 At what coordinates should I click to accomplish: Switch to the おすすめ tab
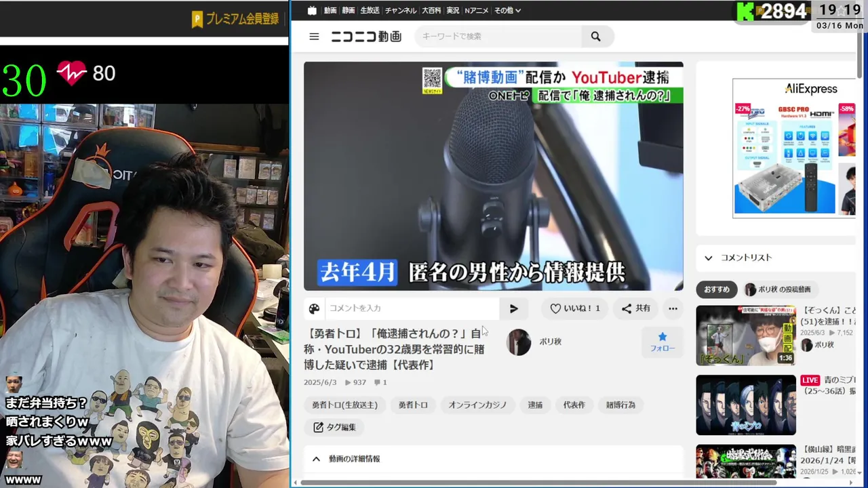717,289
